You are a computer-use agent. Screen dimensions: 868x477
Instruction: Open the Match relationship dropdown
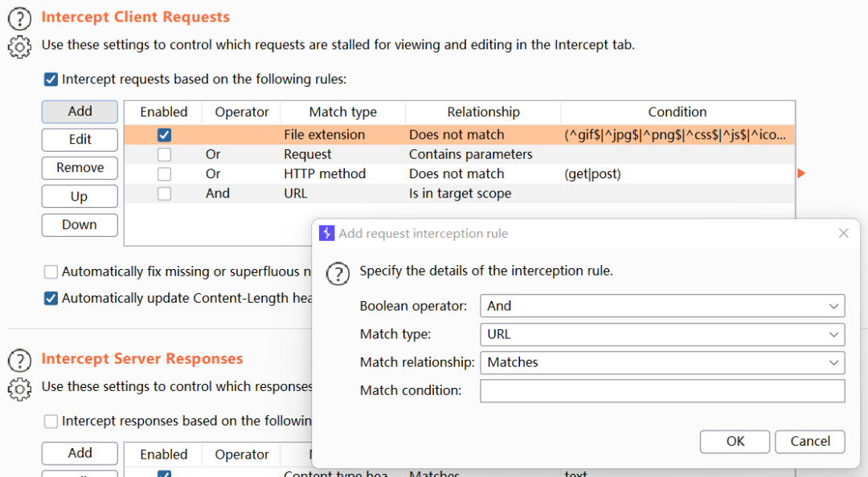(662, 362)
